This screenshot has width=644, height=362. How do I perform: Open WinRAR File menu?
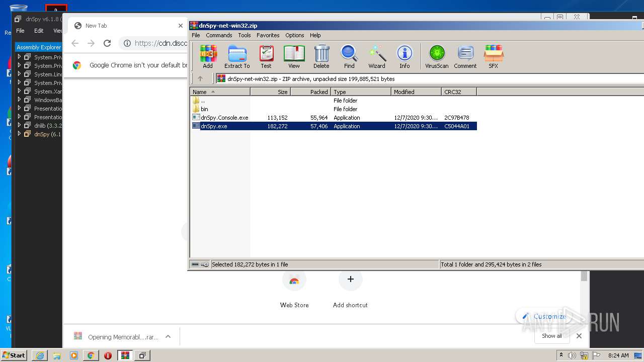(x=196, y=35)
